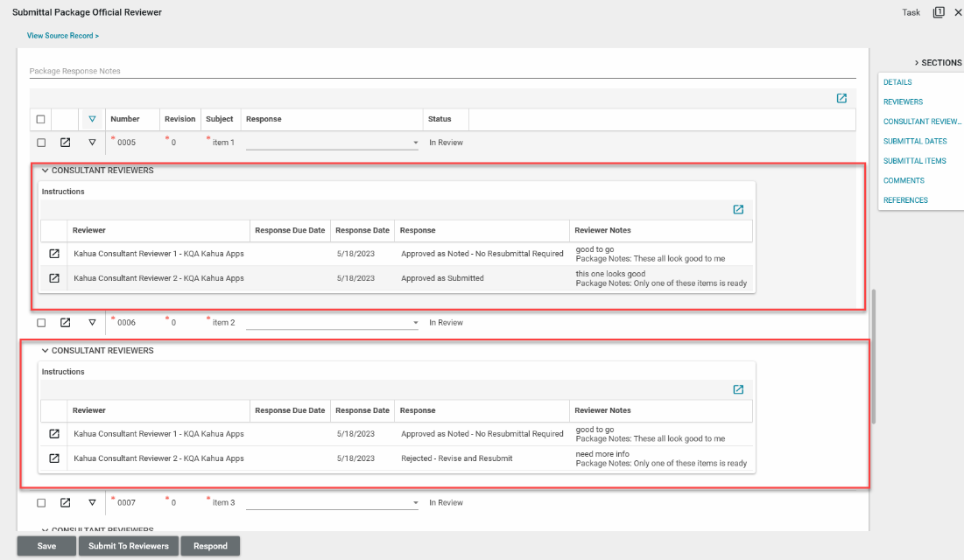Click the vertical scrollbar thumb
The width and height of the screenshot is (964, 560).
pos(873,354)
